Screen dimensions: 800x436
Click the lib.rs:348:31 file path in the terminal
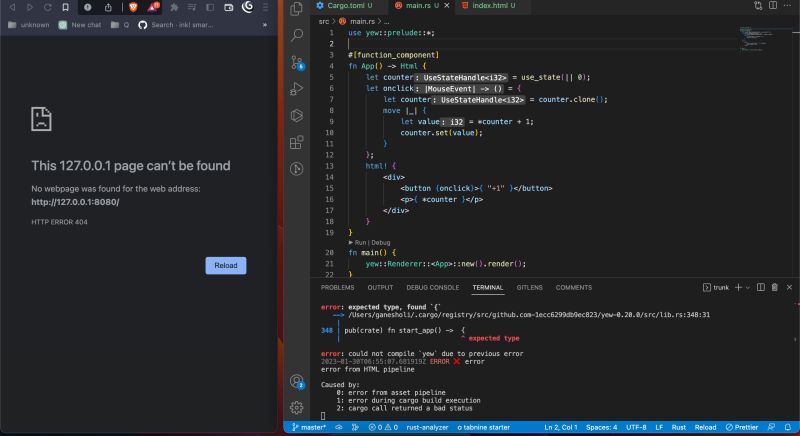click(529, 315)
